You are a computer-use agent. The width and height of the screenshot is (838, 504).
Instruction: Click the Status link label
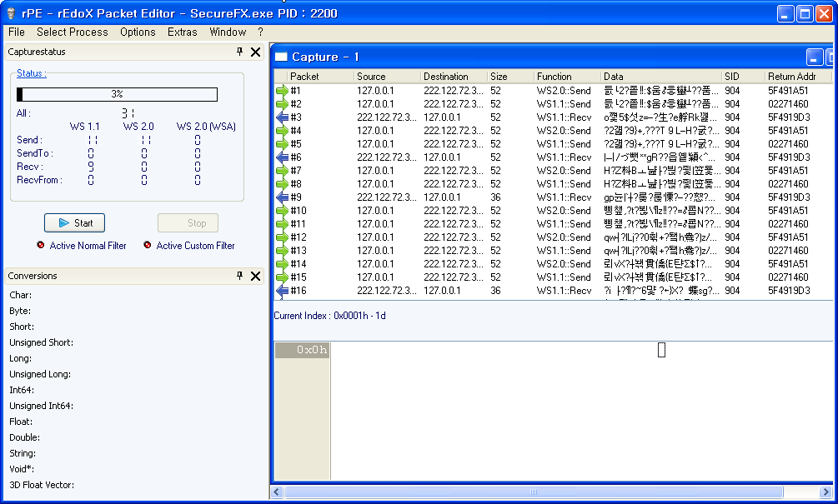click(x=32, y=73)
